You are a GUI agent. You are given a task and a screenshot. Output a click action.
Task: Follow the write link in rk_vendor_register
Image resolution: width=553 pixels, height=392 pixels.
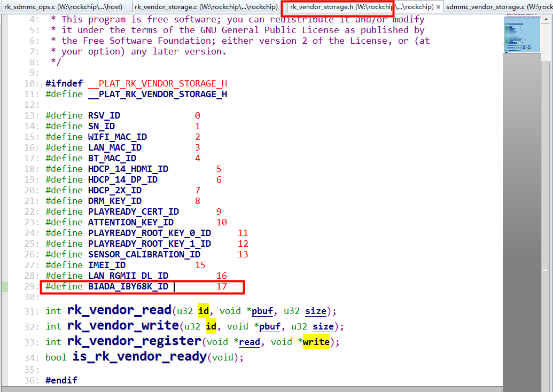pos(316,342)
